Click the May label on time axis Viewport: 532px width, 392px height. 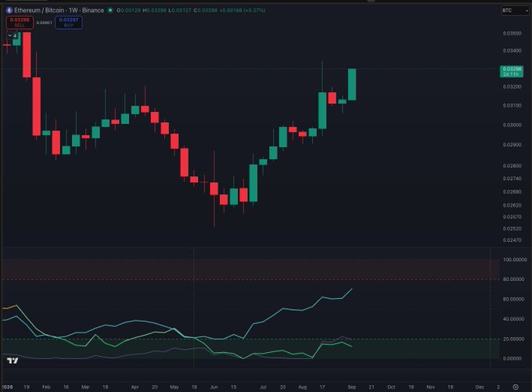coord(174,387)
